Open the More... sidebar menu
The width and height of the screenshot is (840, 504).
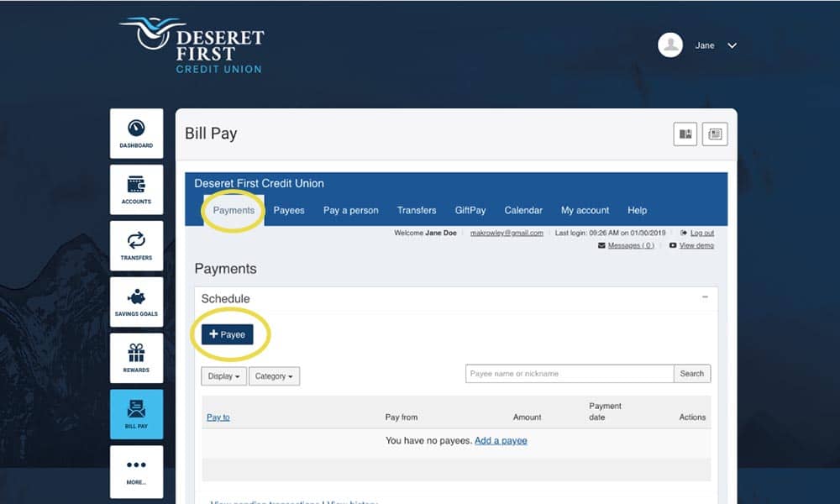(136, 470)
